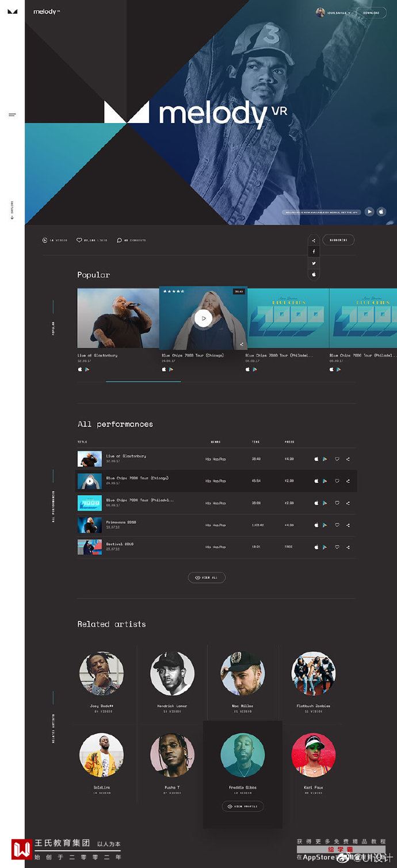The width and height of the screenshot is (397, 868).
Task: Click Apple icon under Live at Glastonbury card
Action: 80,370
